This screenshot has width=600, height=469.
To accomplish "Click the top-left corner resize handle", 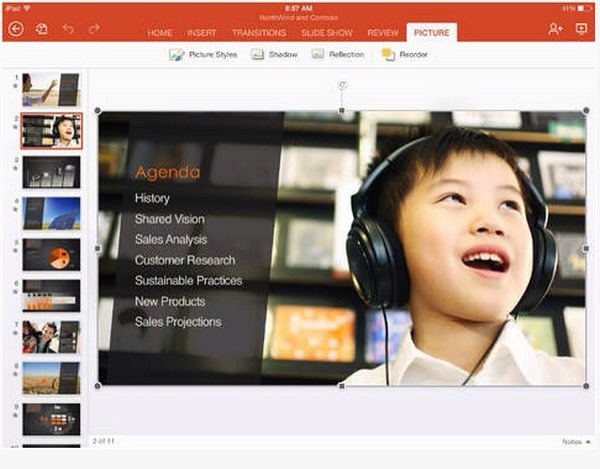I will click(x=98, y=111).
